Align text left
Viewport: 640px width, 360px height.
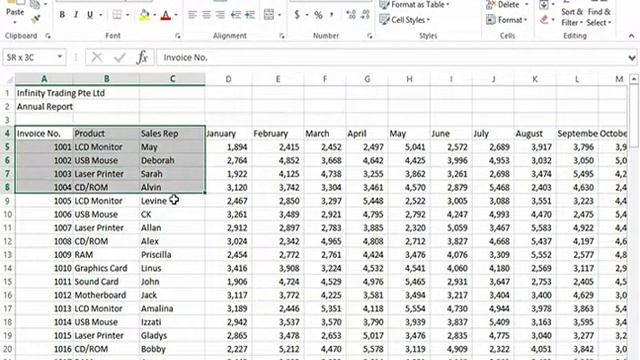(192, 15)
